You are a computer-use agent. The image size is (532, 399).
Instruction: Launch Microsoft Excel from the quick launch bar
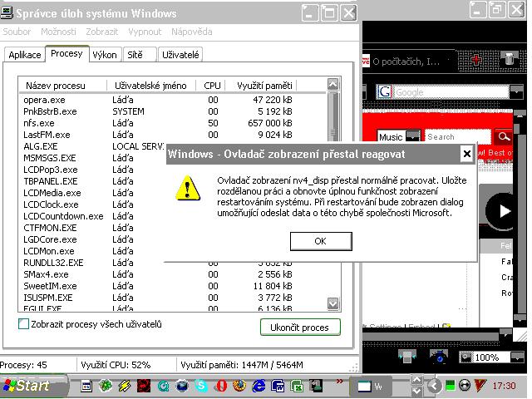coord(297,386)
